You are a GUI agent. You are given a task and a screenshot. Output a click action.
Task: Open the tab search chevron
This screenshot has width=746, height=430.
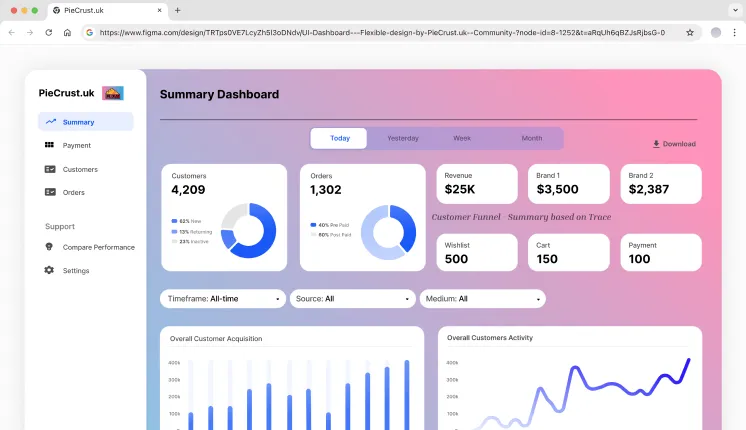point(735,10)
